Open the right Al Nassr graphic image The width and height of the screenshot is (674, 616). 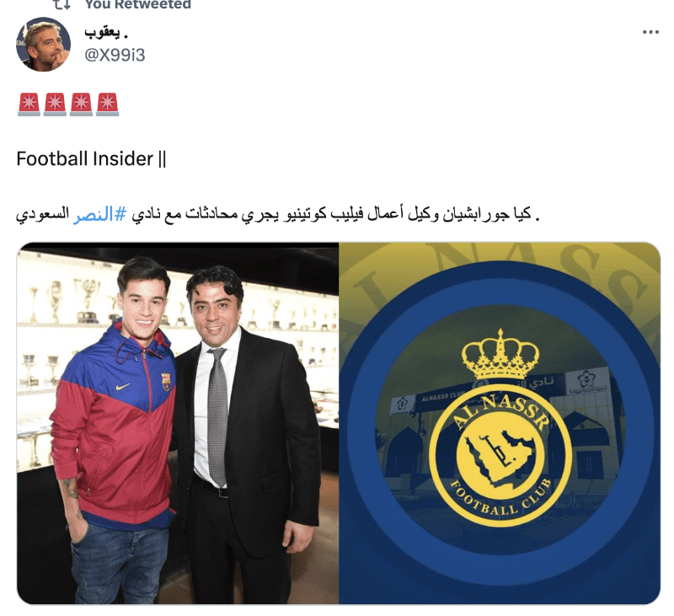click(500, 423)
